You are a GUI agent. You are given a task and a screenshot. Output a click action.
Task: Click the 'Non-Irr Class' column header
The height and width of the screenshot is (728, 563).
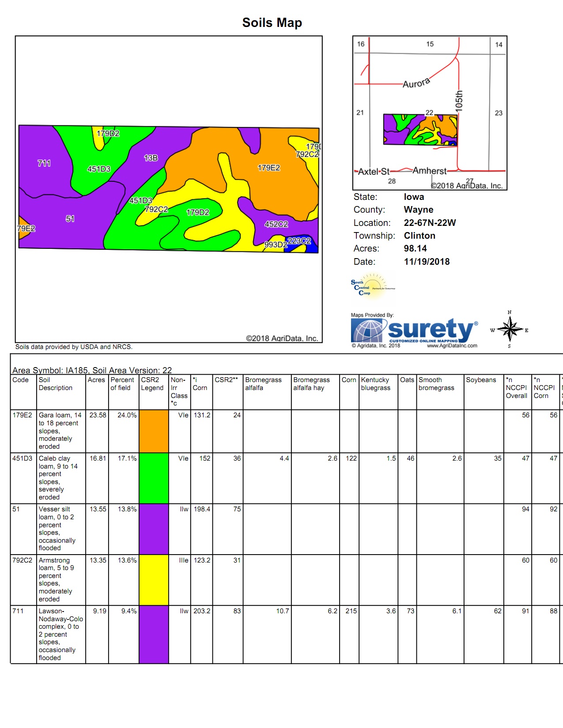tap(179, 392)
